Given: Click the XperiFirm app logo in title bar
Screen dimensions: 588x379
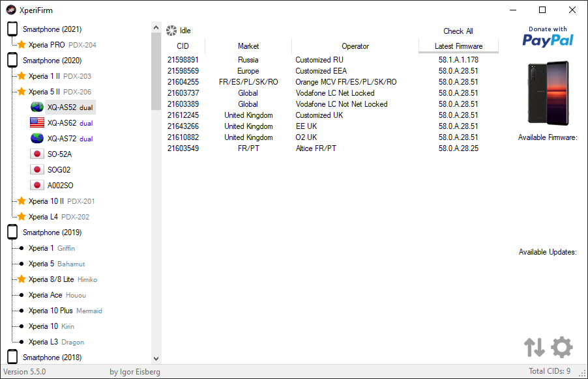Looking at the screenshot, I should pos(11,10).
